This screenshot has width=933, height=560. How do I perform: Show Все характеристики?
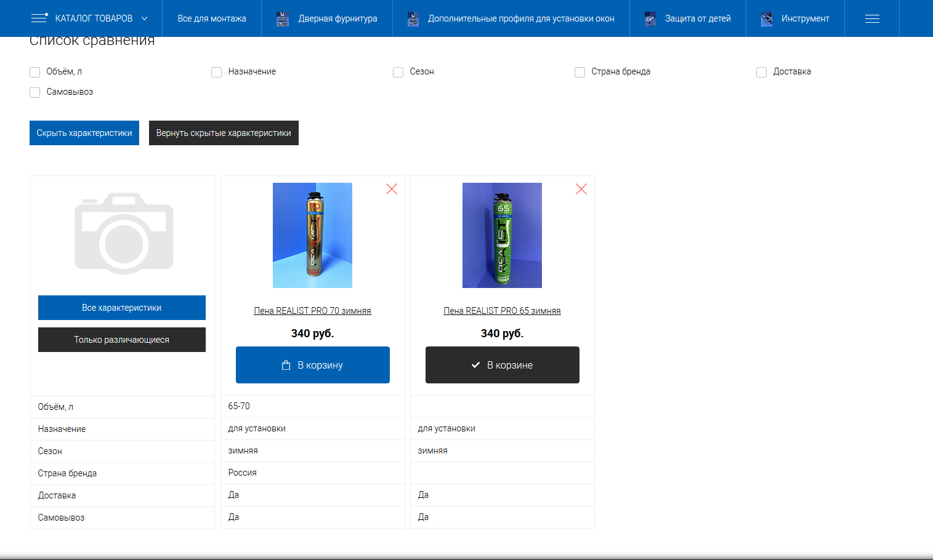point(122,308)
